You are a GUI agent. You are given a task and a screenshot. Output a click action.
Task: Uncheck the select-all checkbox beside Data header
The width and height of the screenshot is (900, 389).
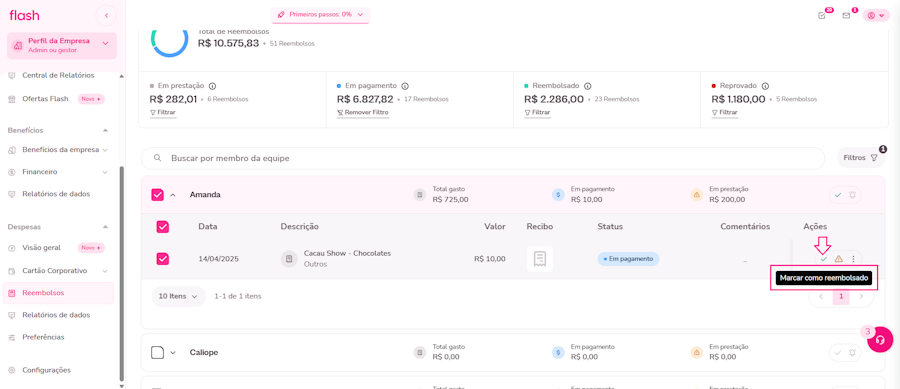pyautogui.click(x=163, y=227)
